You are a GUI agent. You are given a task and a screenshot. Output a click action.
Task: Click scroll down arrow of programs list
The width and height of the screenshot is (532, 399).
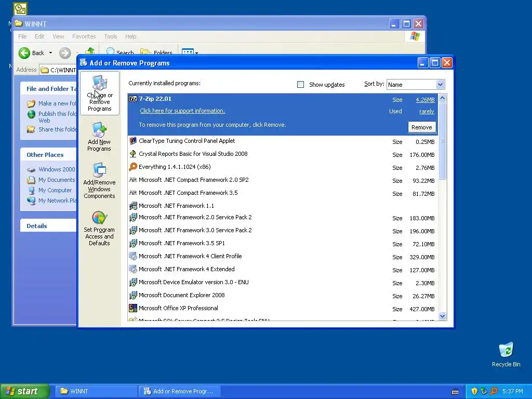click(442, 316)
